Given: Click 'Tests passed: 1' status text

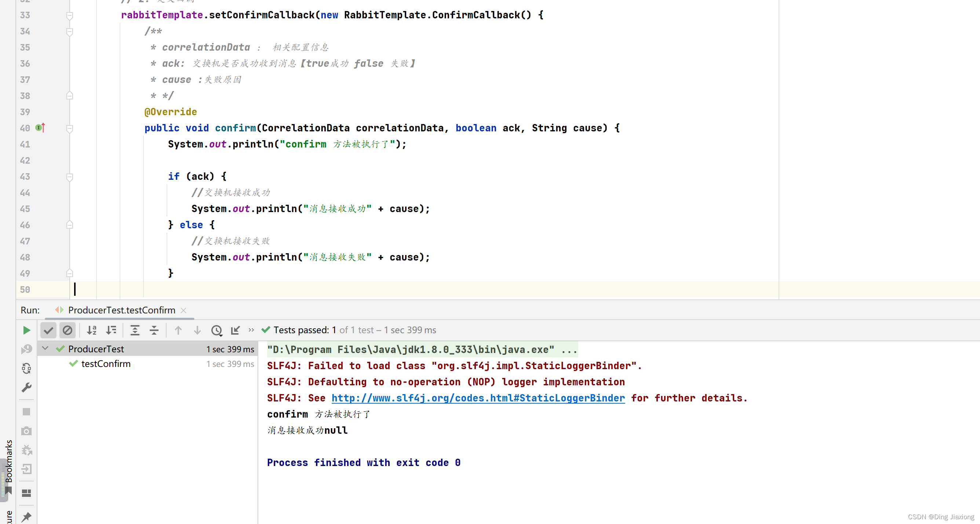Looking at the screenshot, I should (305, 330).
